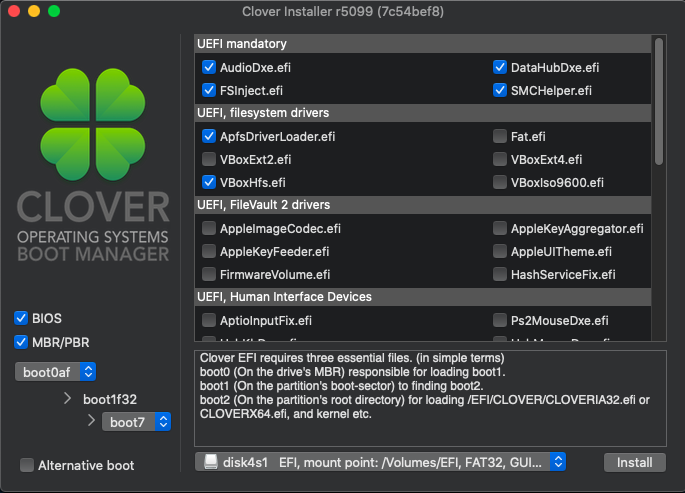Screen dimensions: 685x493
Task: Click UEFI, filesystem drivers header
Action: coord(422,113)
